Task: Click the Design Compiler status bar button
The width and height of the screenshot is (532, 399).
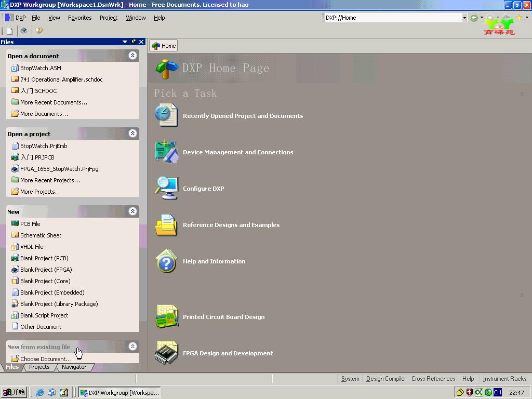Action: click(386, 379)
